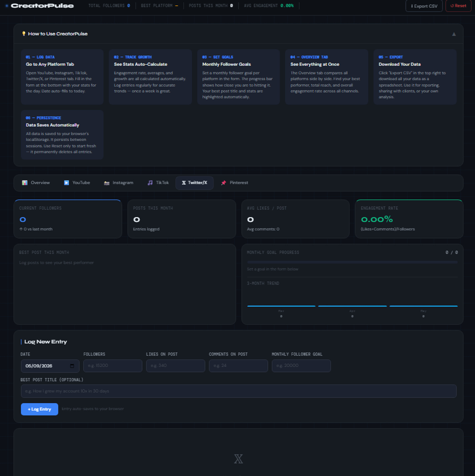
Task: Click the Comments on Post field
Action: tap(238, 366)
